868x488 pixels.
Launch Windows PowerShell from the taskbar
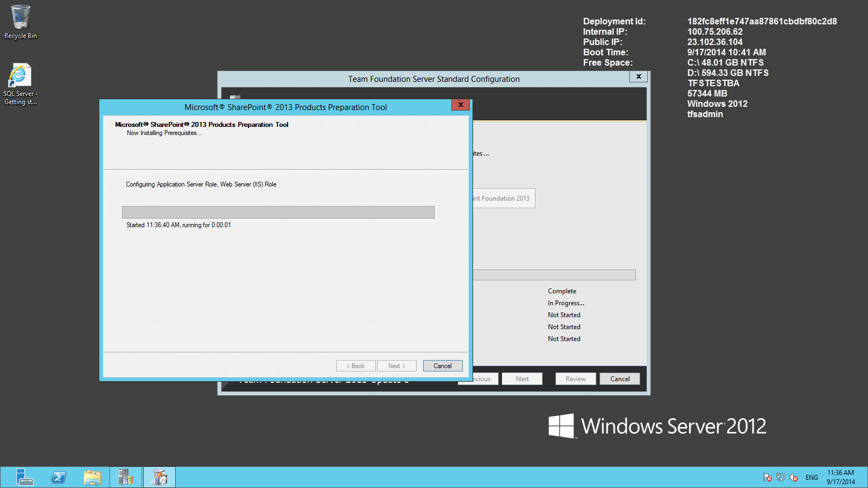point(59,477)
